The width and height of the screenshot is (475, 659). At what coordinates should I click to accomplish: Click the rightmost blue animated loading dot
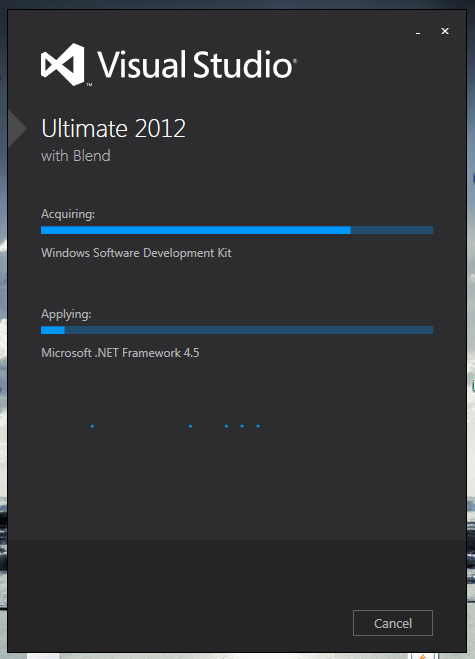[x=258, y=426]
